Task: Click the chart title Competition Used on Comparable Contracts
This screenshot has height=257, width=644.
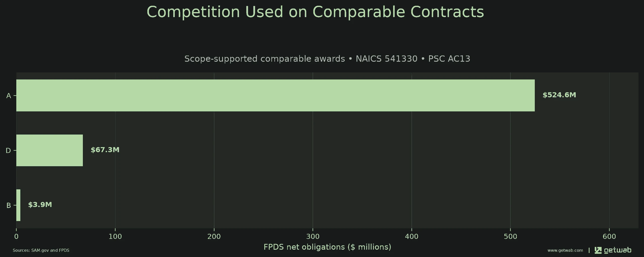Action: [x=315, y=12]
